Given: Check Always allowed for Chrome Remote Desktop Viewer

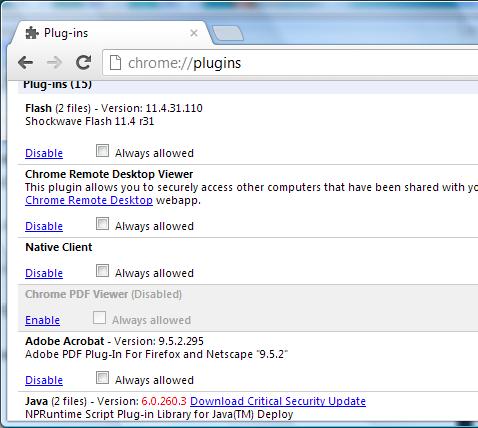Looking at the screenshot, I should click(x=102, y=224).
